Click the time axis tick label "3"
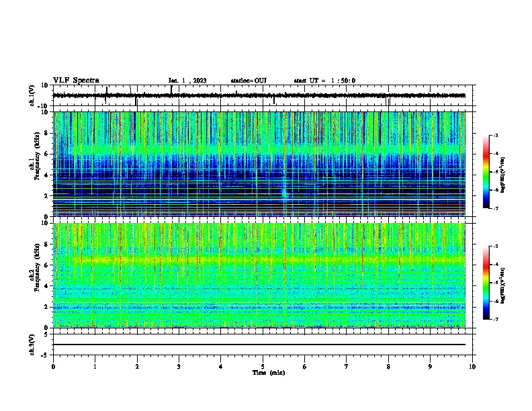 [179, 367]
